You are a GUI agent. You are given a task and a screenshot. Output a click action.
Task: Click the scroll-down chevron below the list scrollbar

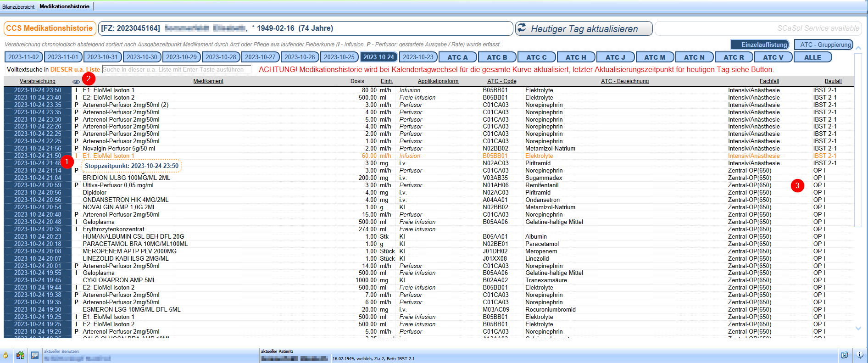point(858,328)
